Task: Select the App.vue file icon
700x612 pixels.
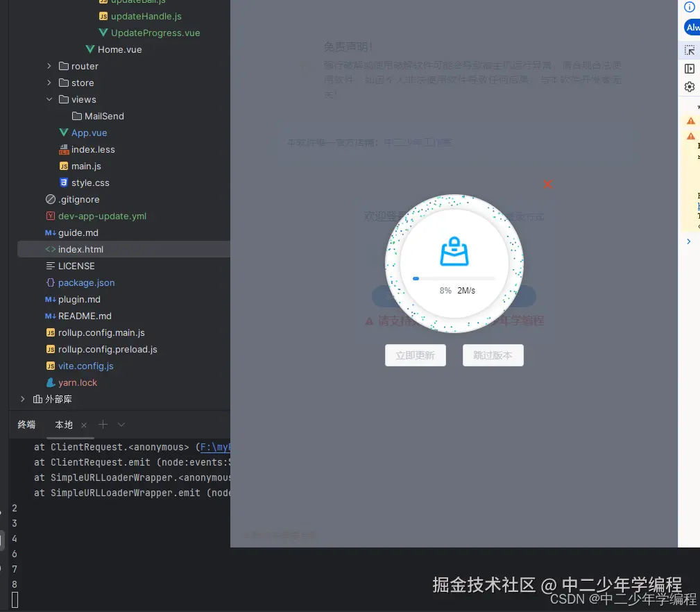Action: (x=64, y=133)
